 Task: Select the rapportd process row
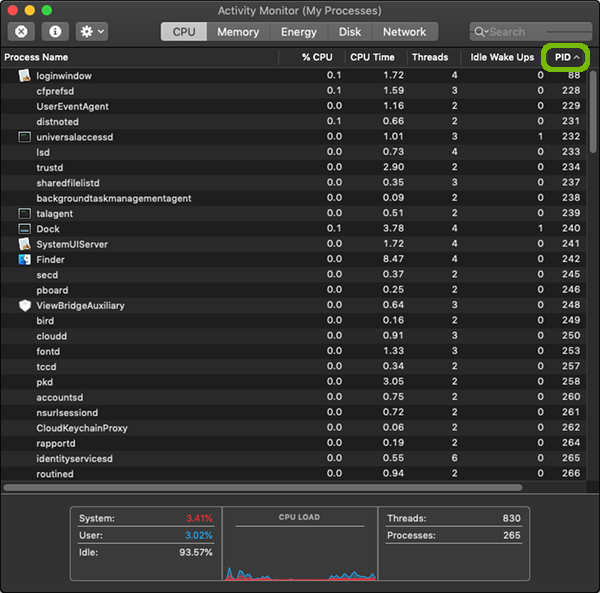[x=293, y=443]
